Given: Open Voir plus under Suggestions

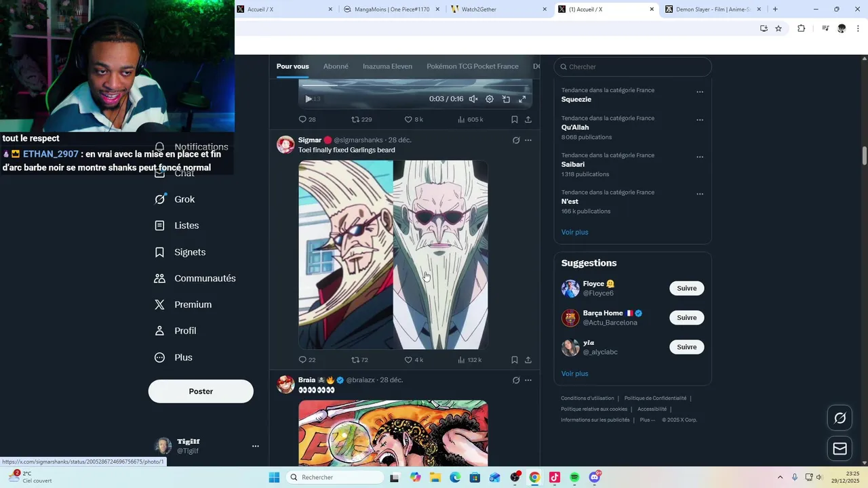Looking at the screenshot, I should [574, 373].
